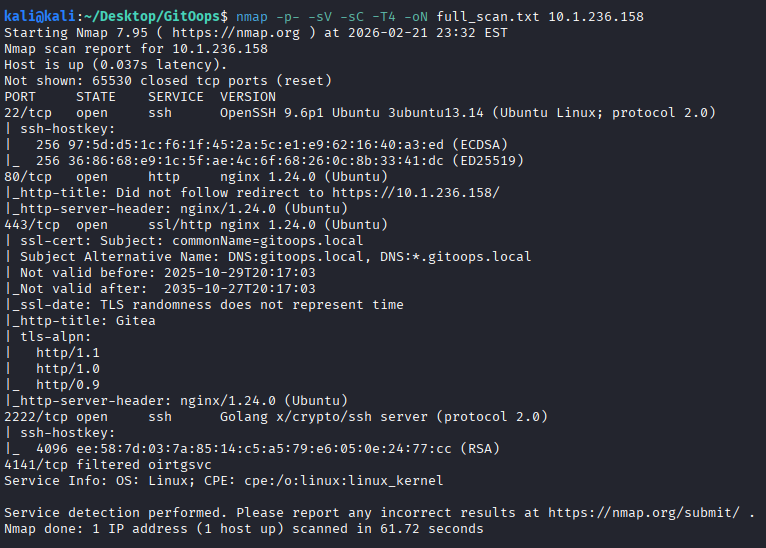Click the 22/tcp port entry

(x=24, y=113)
